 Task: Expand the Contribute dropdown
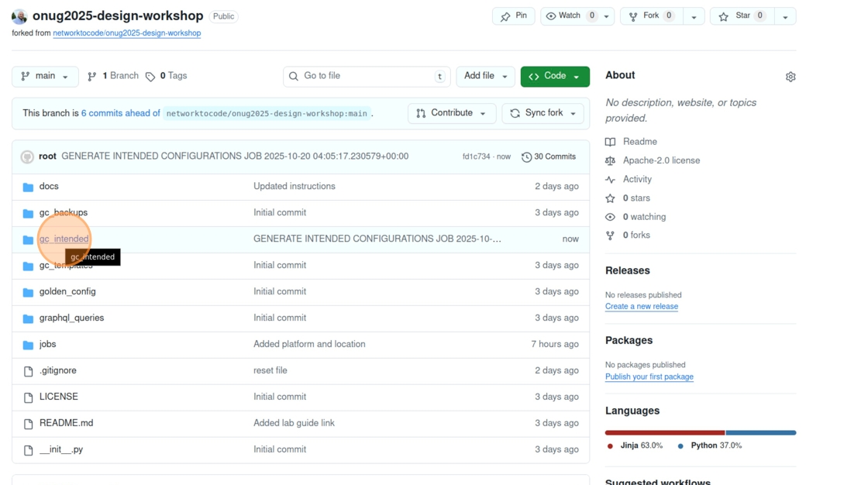452,113
